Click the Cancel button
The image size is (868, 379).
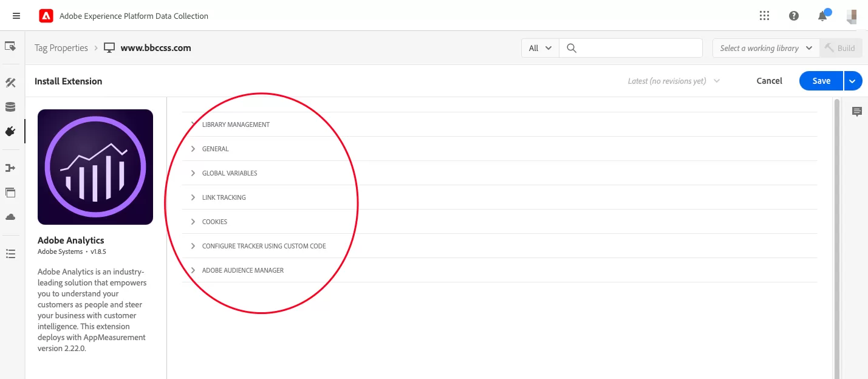769,81
